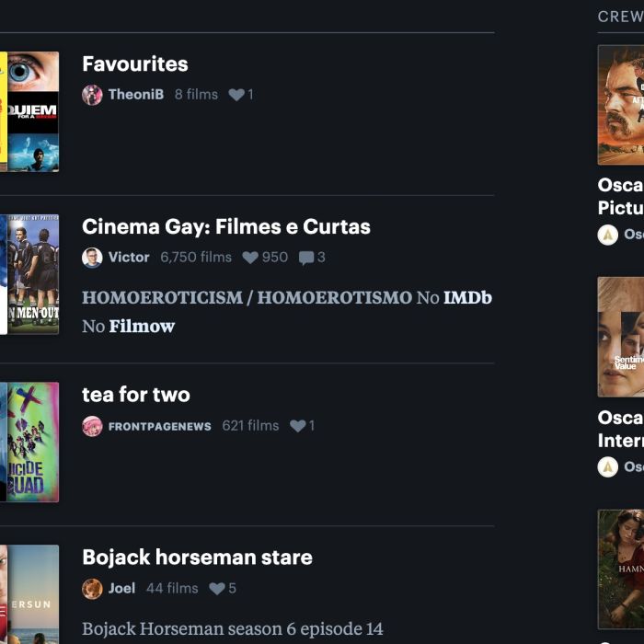Open TheoniB's avatar icon

click(92, 95)
